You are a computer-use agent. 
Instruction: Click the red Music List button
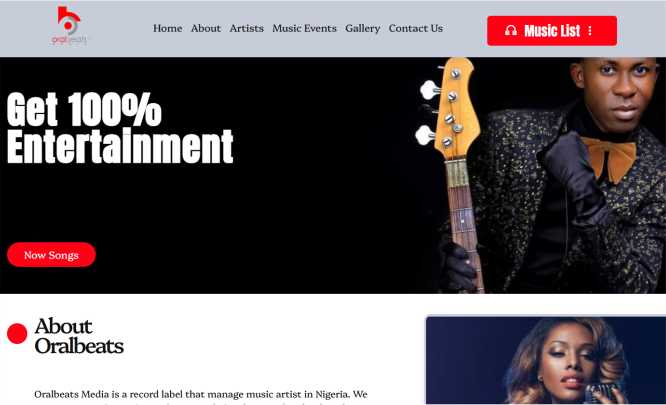(552, 31)
